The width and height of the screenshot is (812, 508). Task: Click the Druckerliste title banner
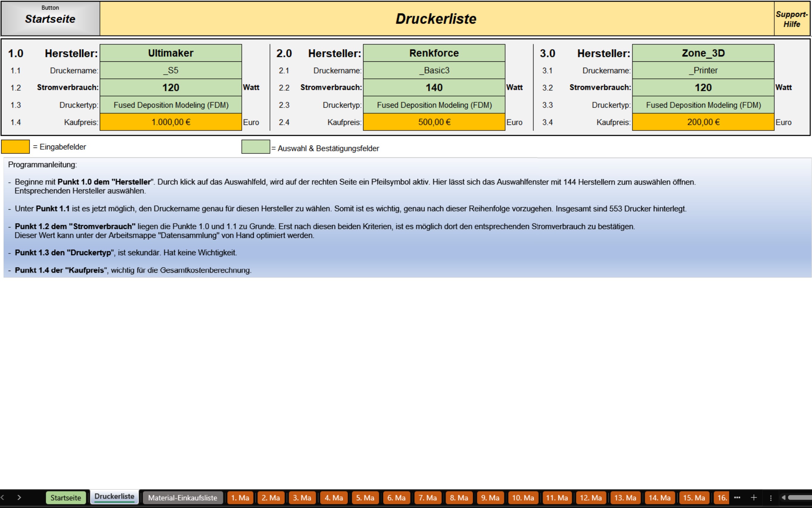click(x=437, y=18)
